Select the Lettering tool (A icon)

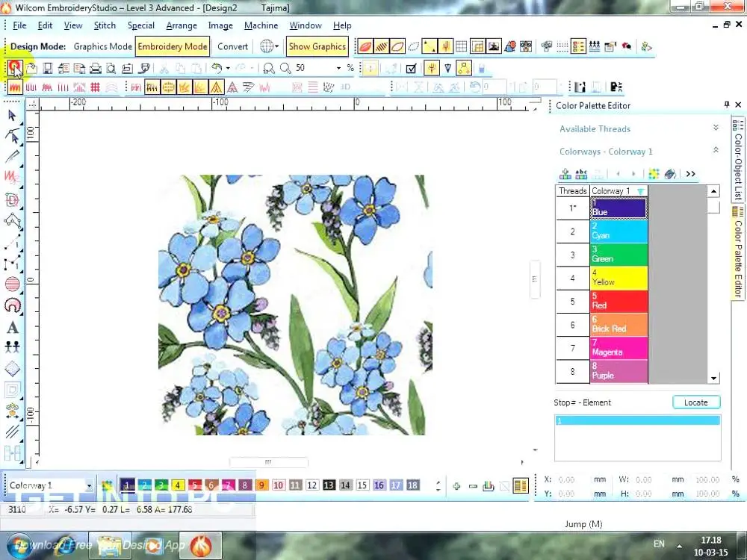click(x=12, y=327)
